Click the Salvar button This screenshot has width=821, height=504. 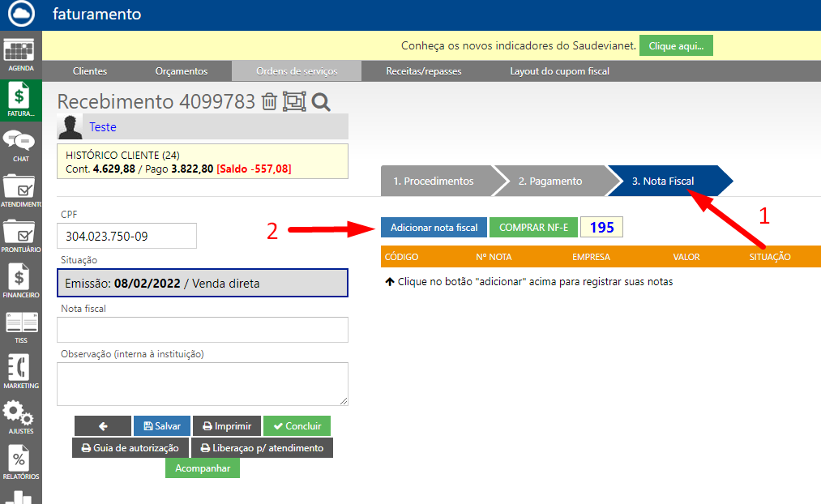click(x=162, y=426)
